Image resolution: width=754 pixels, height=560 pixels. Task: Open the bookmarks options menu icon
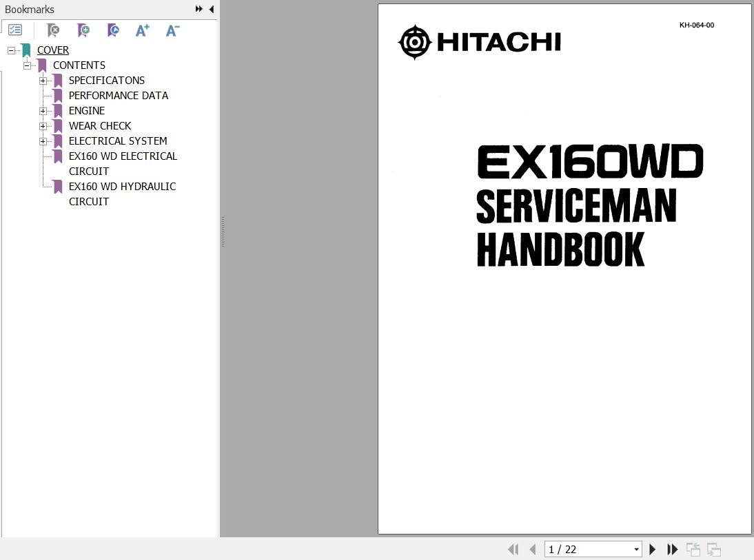15,30
